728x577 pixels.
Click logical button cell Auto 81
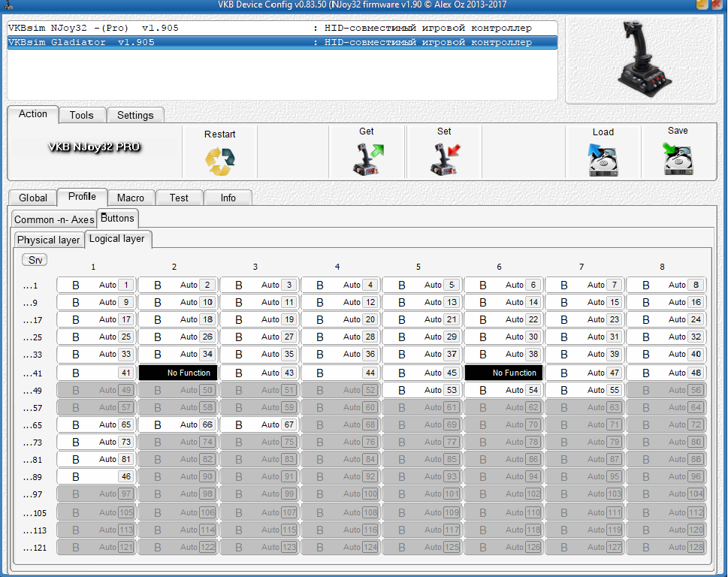click(96, 459)
